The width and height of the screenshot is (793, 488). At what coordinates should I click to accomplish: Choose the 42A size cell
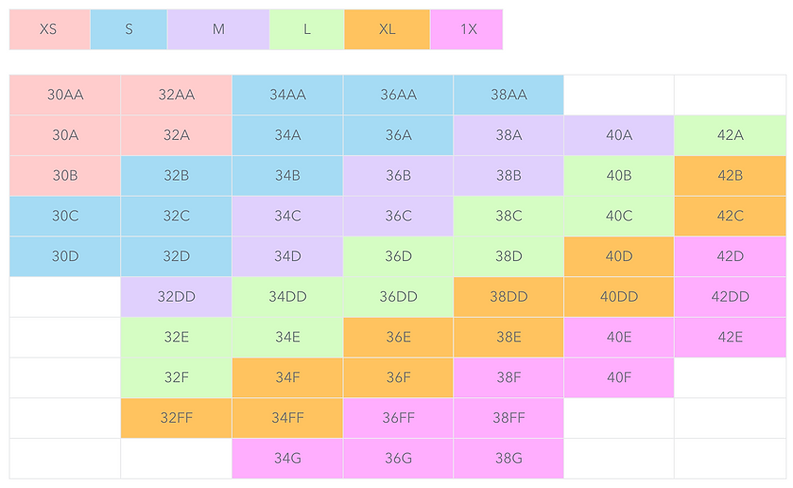[730, 135]
